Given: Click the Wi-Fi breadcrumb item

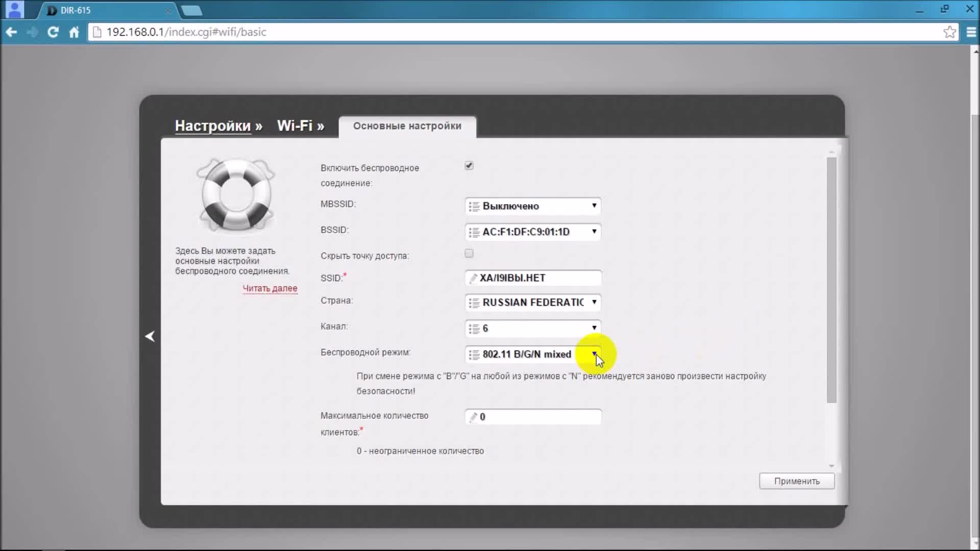Looking at the screenshot, I should [x=295, y=126].
